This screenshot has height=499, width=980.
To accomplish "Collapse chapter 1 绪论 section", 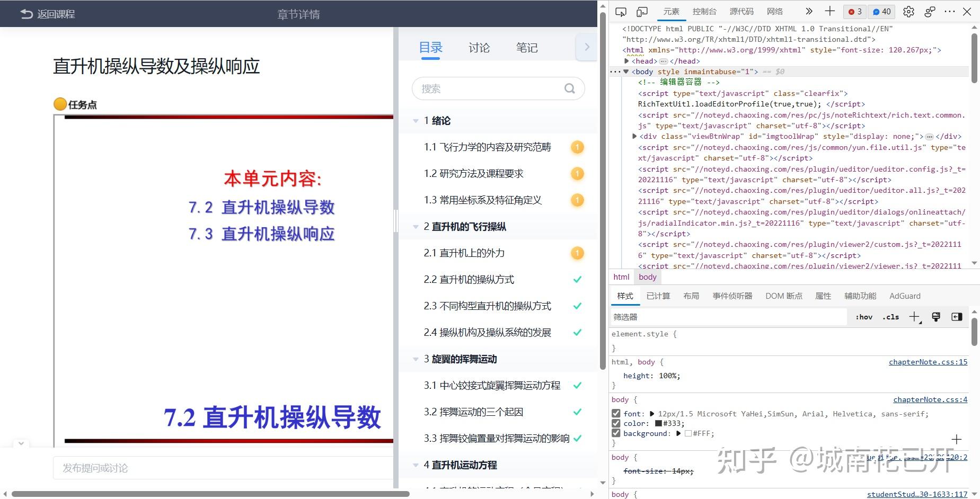I will pos(416,121).
